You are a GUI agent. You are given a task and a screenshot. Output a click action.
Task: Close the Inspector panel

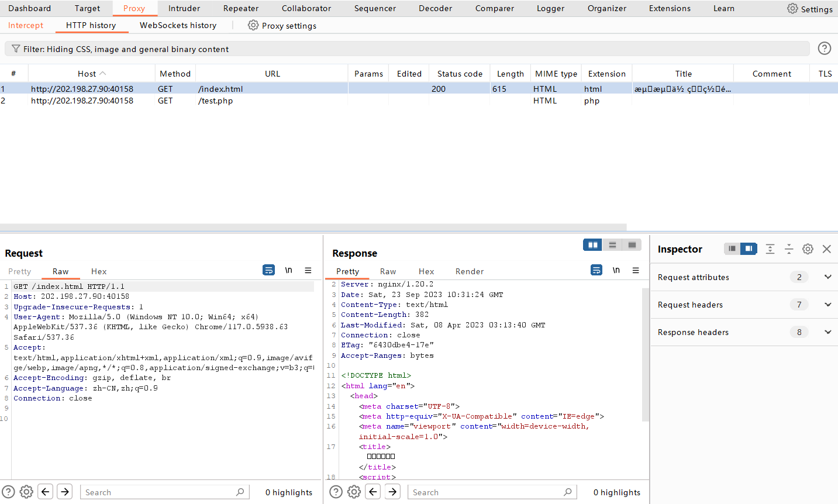(x=827, y=249)
